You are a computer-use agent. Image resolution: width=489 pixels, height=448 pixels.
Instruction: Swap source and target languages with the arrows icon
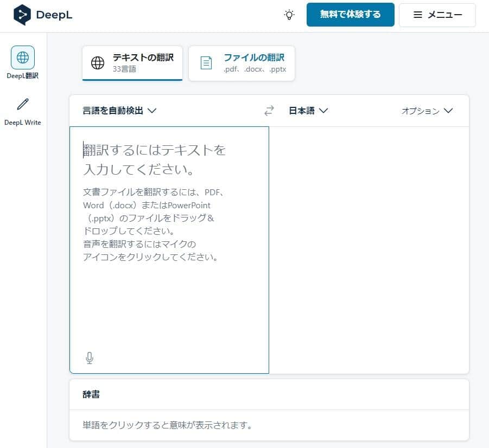269,111
